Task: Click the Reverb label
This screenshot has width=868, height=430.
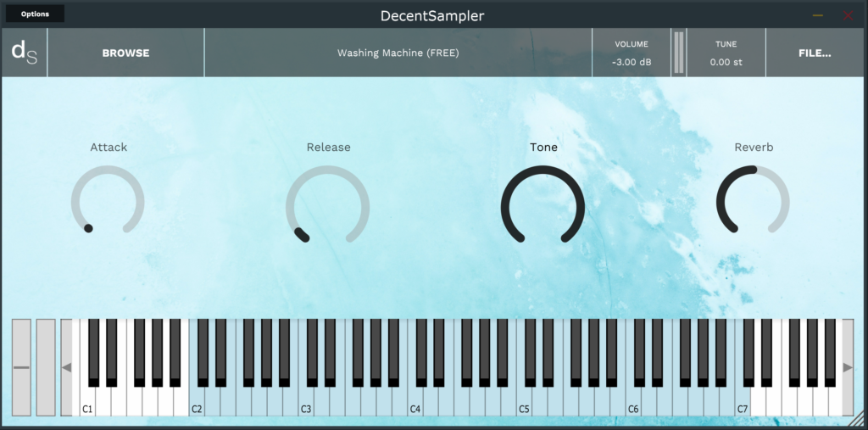Action: click(x=754, y=147)
